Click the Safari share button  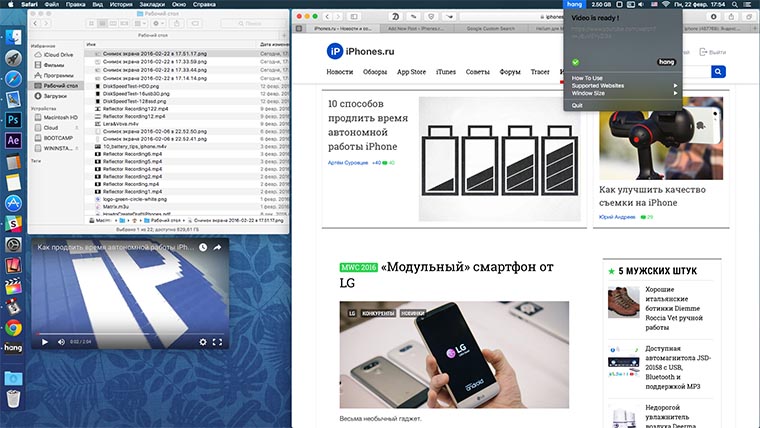731,16
